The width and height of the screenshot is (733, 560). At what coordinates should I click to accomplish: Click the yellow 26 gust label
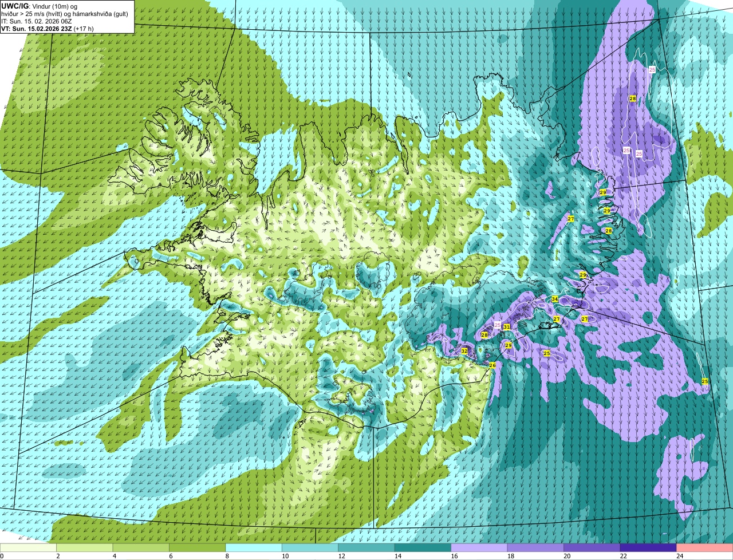[x=492, y=365]
